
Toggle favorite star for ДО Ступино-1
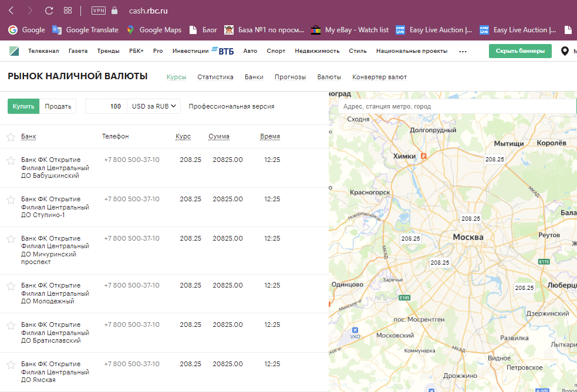click(11, 200)
